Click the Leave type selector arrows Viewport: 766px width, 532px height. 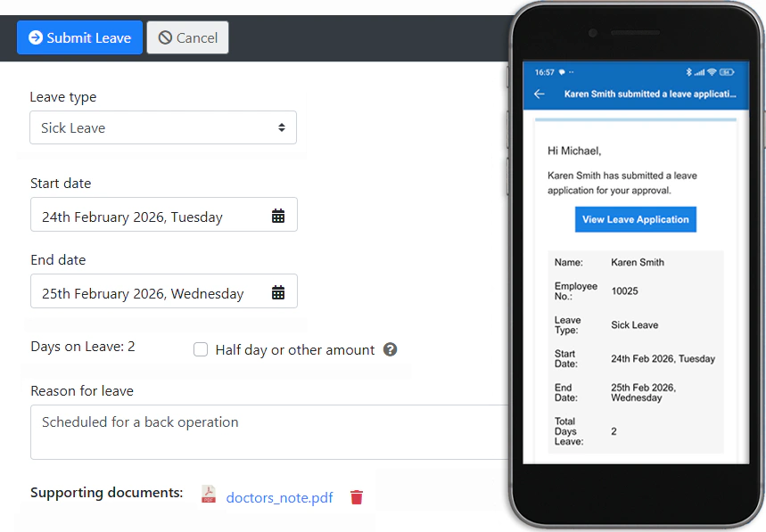[284, 127]
